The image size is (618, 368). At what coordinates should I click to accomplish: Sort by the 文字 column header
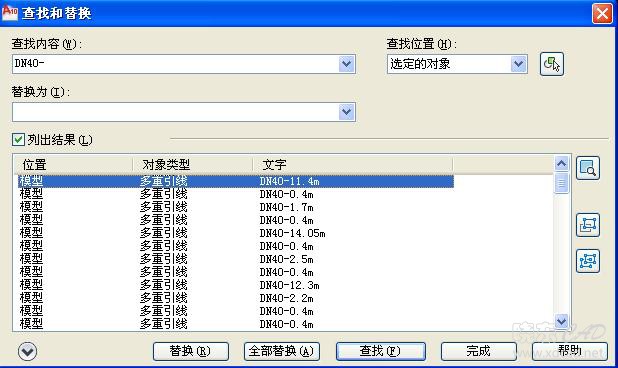tap(353, 165)
